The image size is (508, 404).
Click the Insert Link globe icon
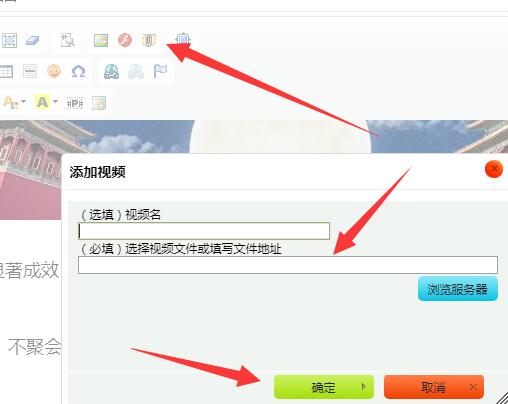pos(111,71)
